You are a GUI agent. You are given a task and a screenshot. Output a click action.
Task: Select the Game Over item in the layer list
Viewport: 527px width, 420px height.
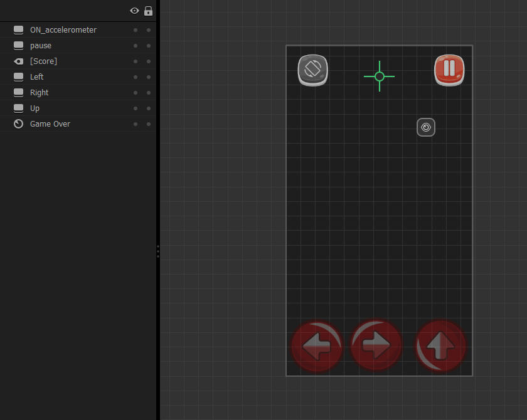(50, 124)
